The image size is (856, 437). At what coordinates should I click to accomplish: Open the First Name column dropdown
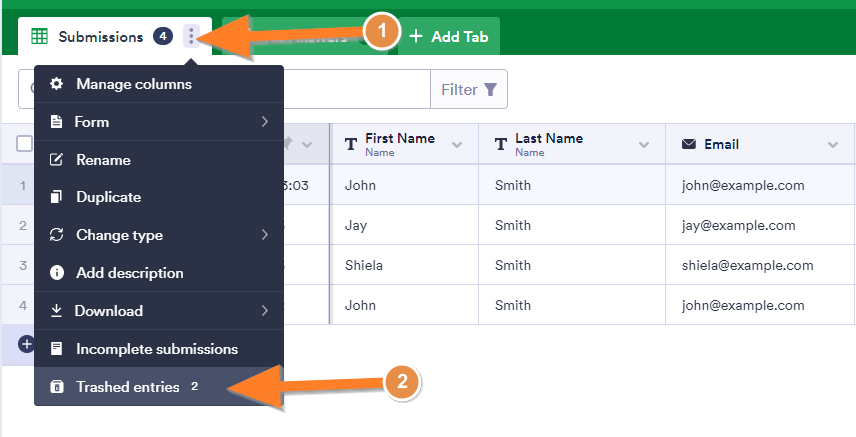click(457, 145)
